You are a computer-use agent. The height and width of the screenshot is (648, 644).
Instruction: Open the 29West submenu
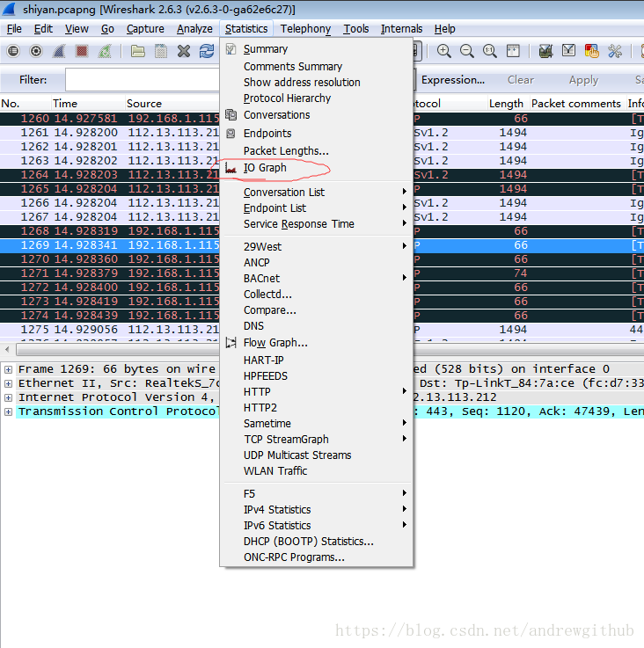coord(317,247)
